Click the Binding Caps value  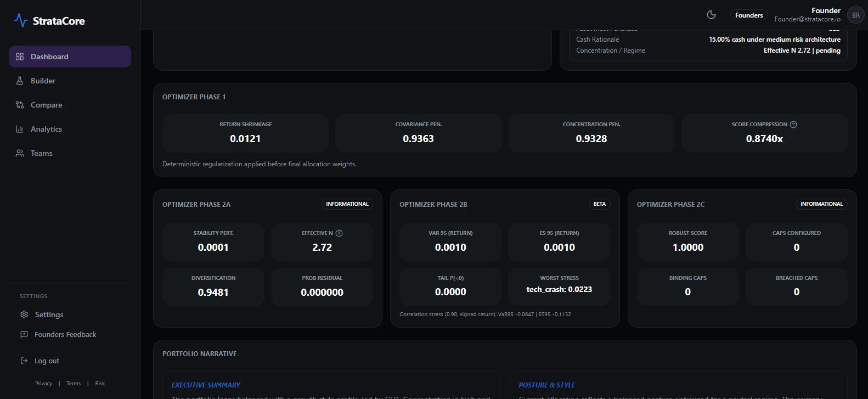tap(688, 292)
